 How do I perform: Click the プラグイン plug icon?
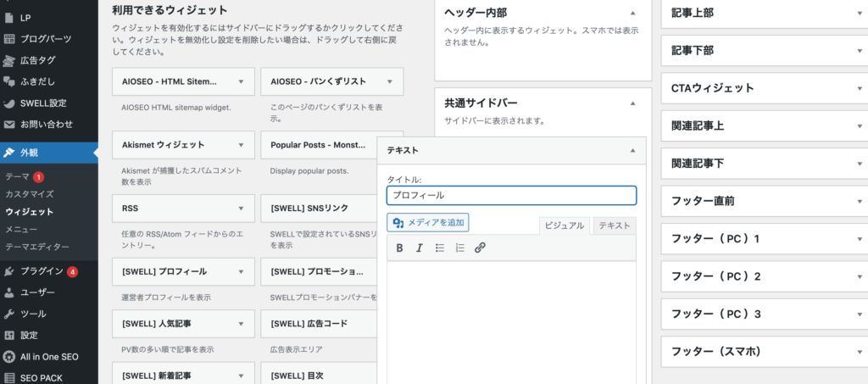[8, 271]
